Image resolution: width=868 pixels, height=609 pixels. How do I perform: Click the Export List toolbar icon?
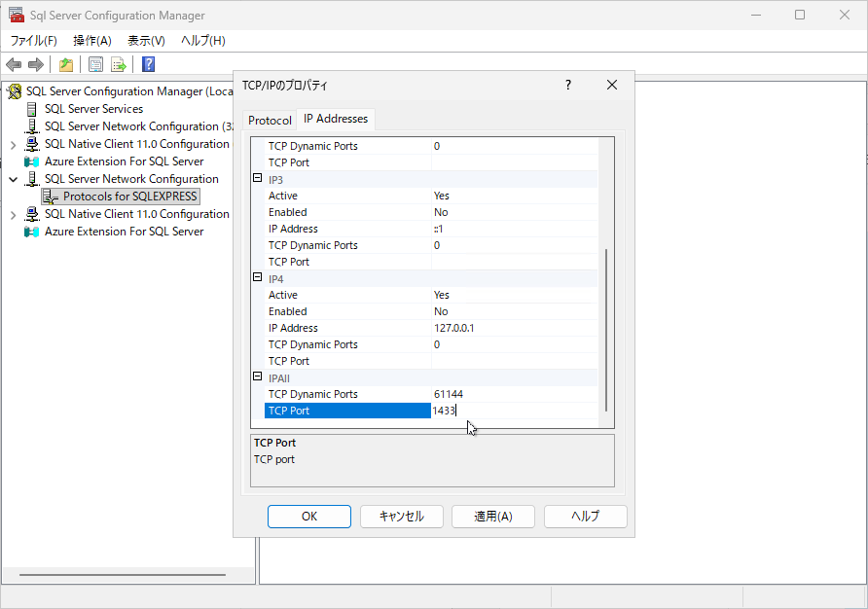pyautogui.click(x=119, y=65)
